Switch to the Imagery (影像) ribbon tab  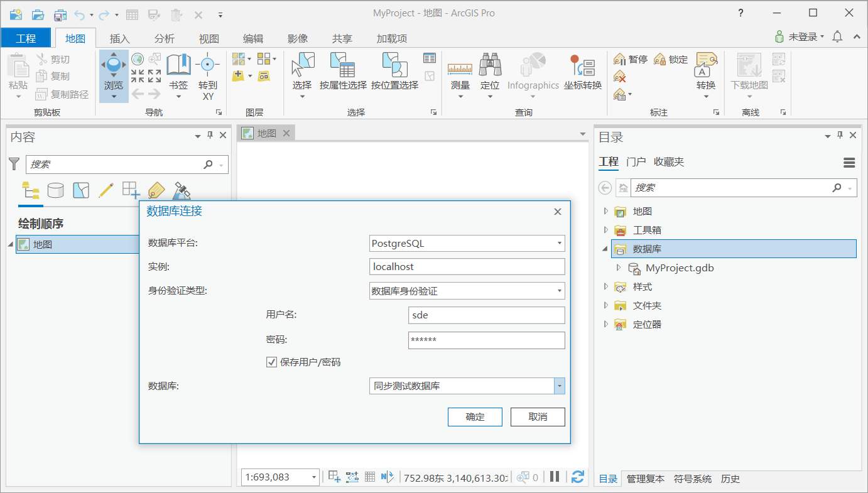pyautogui.click(x=298, y=38)
